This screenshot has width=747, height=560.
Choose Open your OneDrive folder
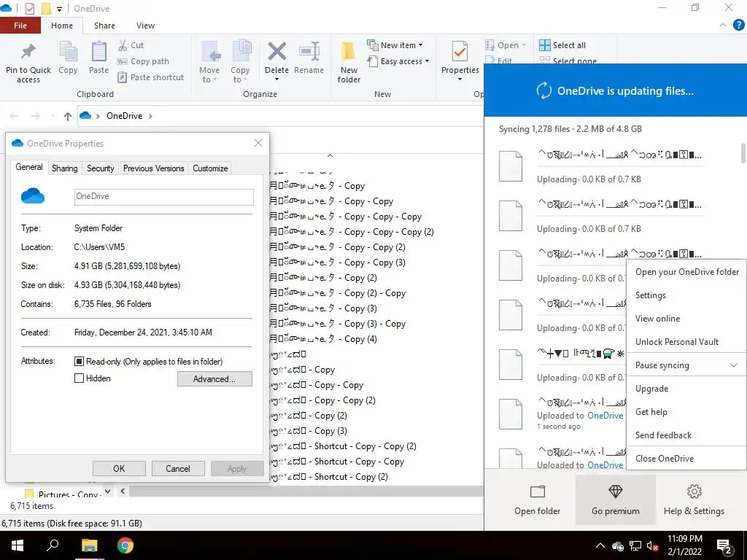(686, 272)
